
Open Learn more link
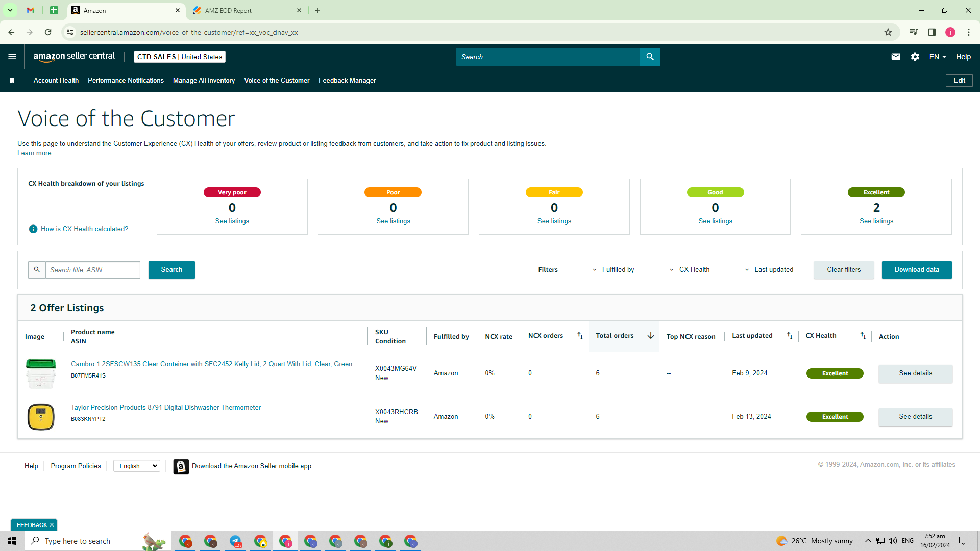[34, 153]
